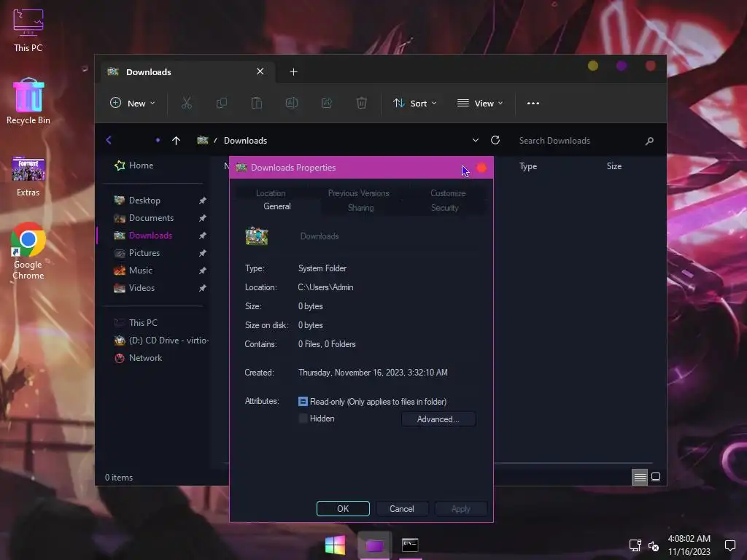Click the Rename icon in toolbar
This screenshot has height=560, width=747.
[292, 103]
